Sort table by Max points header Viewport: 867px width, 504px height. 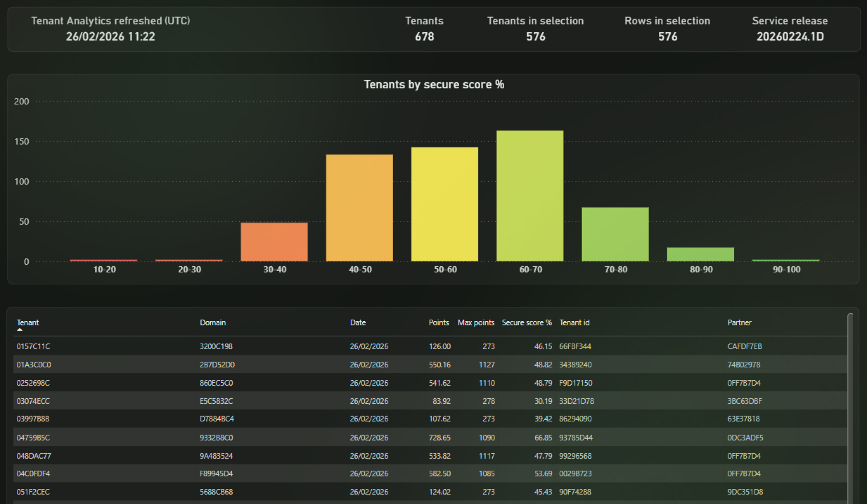point(476,323)
